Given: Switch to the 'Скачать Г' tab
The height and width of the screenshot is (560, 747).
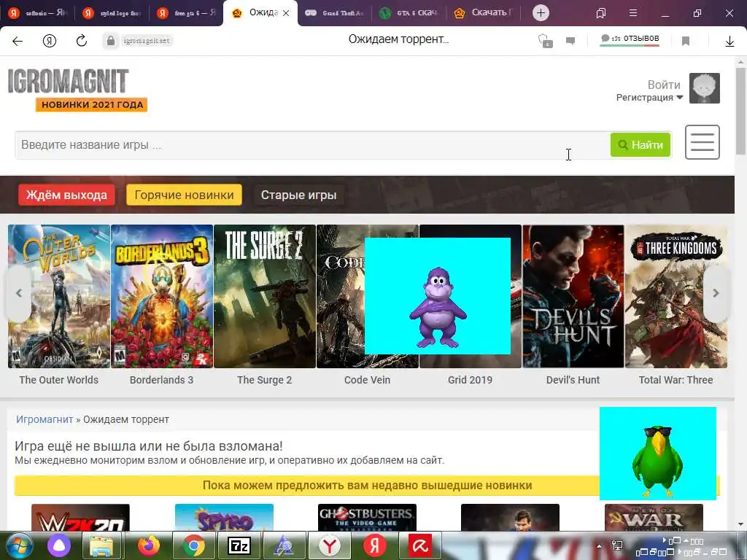Looking at the screenshot, I should pos(483,13).
